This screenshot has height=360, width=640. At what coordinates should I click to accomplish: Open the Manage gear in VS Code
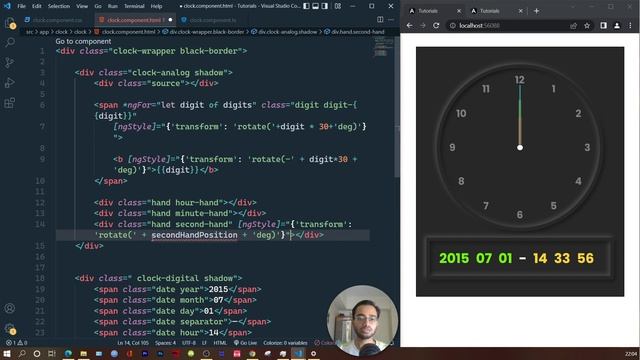pyautogui.click(x=10, y=328)
